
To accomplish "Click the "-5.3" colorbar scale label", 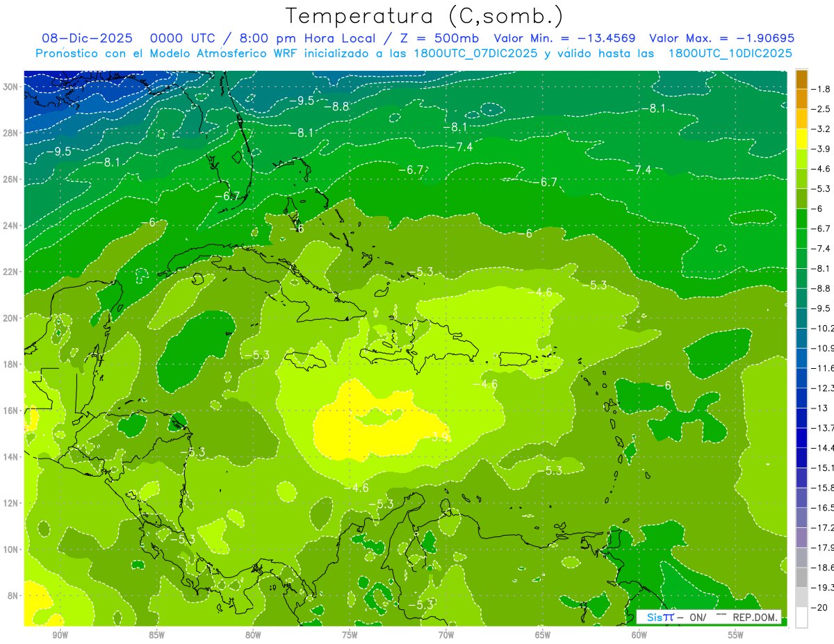I will pos(822,188).
